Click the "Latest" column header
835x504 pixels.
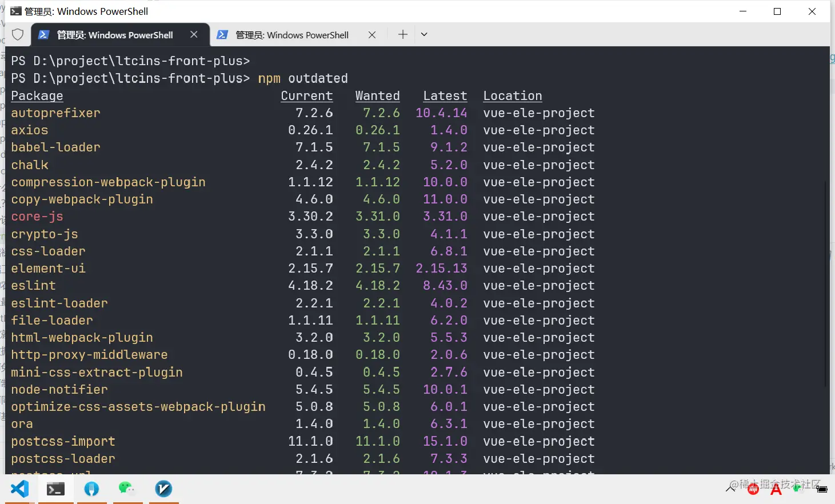pos(445,96)
